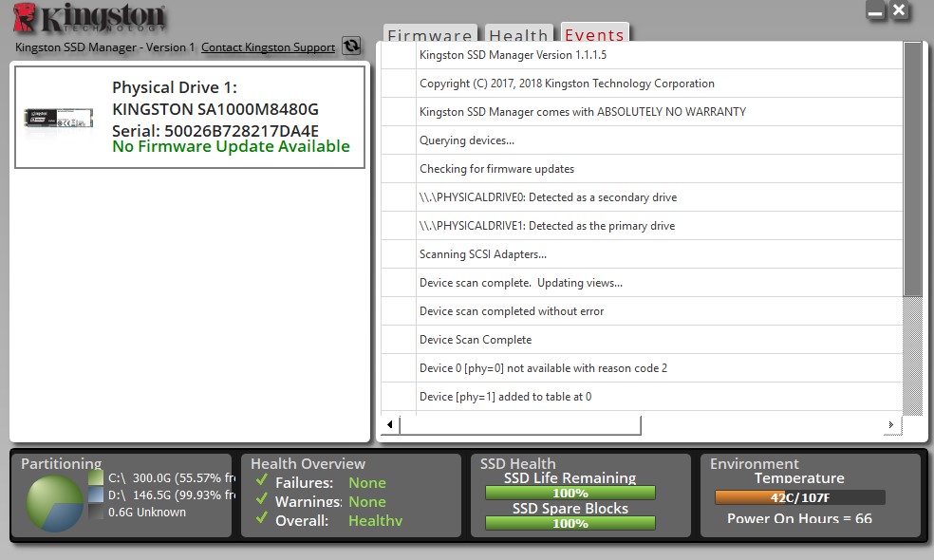
Task: Select the 'ABSOLUTELY NO WARRANTY' event row
Action: pos(642,112)
